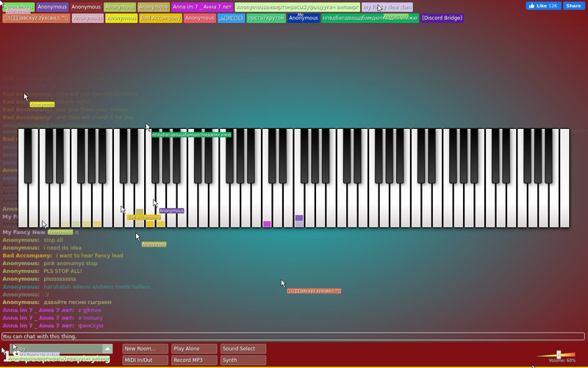Click faded message 'they will just own the business'
This screenshot has width=588, height=368.
(x=97, y=94)
